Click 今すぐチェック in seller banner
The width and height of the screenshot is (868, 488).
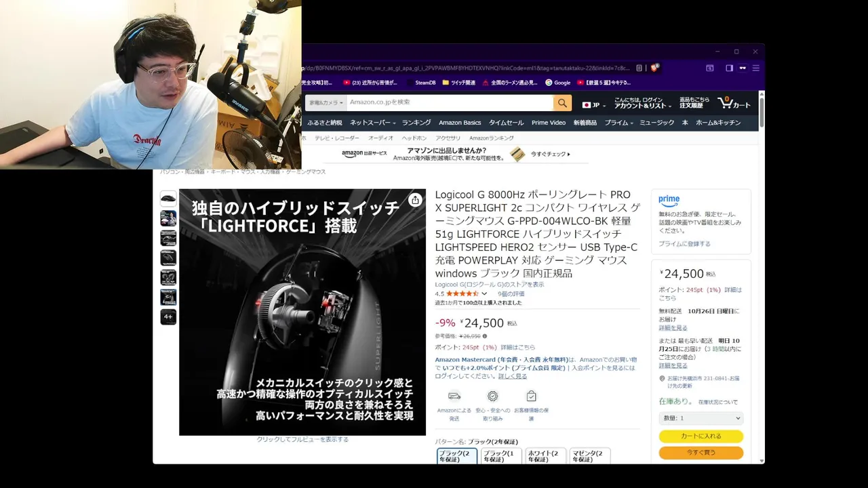point(550,155)
